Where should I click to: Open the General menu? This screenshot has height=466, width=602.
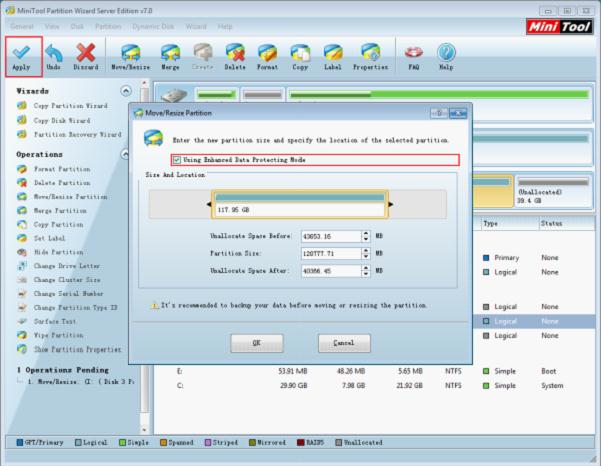[x=22, y=26]
